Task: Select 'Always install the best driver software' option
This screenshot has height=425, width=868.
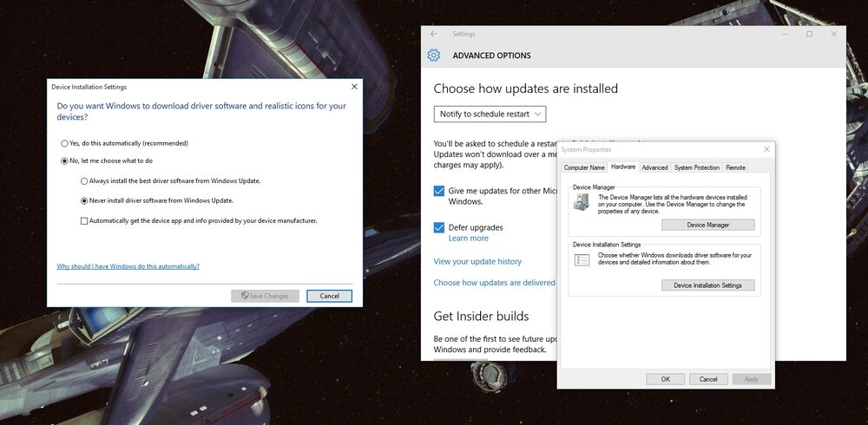Action: 84,181
